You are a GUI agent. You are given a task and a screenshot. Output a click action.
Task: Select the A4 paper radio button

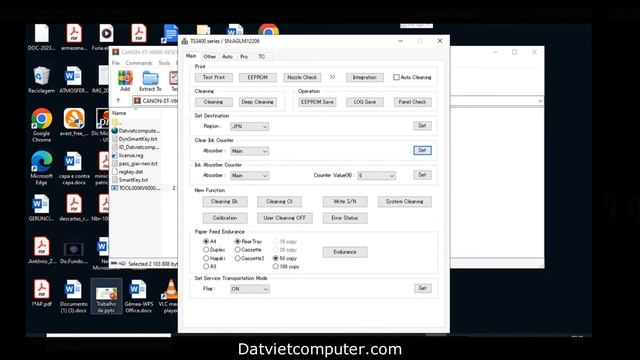(206, 241)
